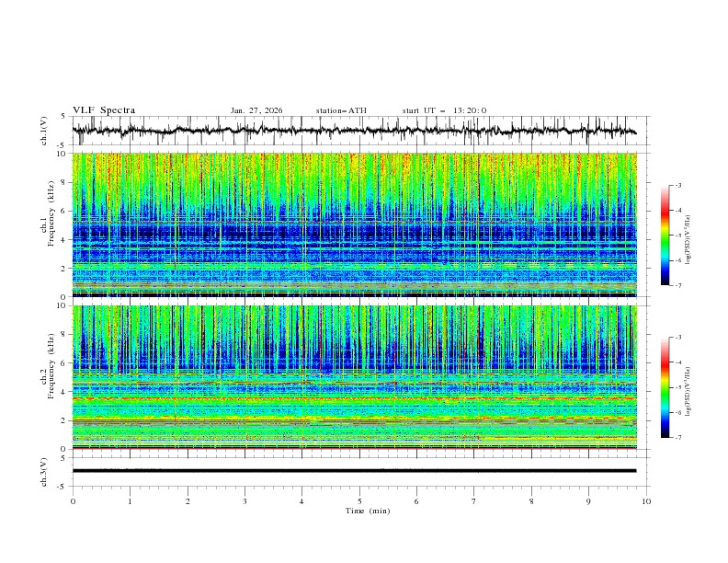The image size is (728, 563).
Task: Click the date 'Jan. 27, 2026'
Action: (x=256, y=110)
